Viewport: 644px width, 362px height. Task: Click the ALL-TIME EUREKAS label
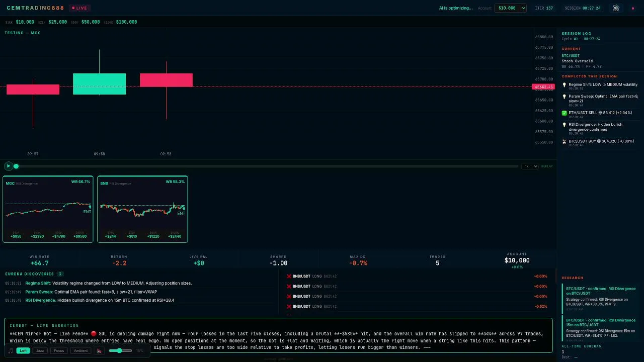[581, 346]
